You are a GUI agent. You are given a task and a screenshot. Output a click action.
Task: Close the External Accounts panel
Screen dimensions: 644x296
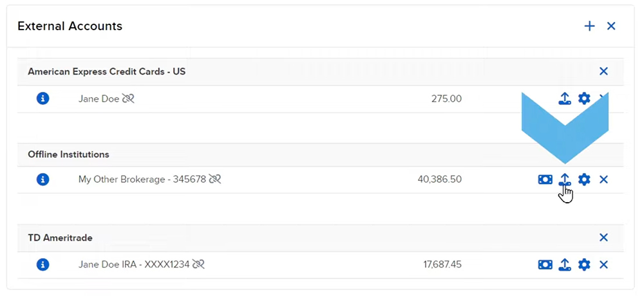(x=611, y=26)
